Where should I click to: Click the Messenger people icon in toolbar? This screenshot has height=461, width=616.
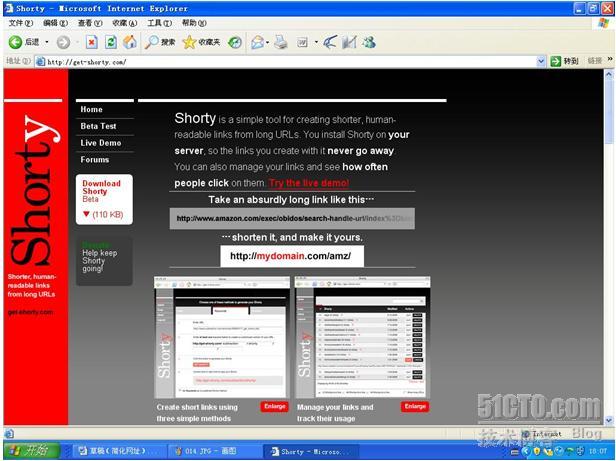pyautogui.click(x=368, y=42)
